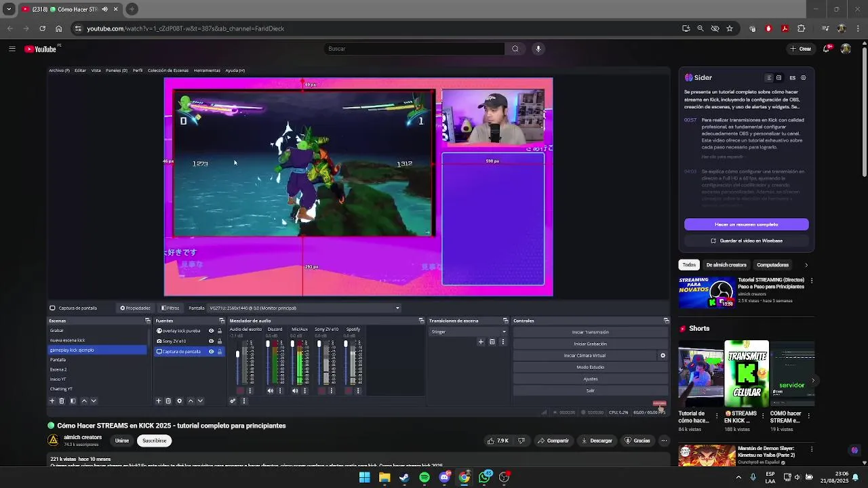Open Discord channel three-dot options
The height and width of the screenshot is (488, 868).
coord(280,390)
